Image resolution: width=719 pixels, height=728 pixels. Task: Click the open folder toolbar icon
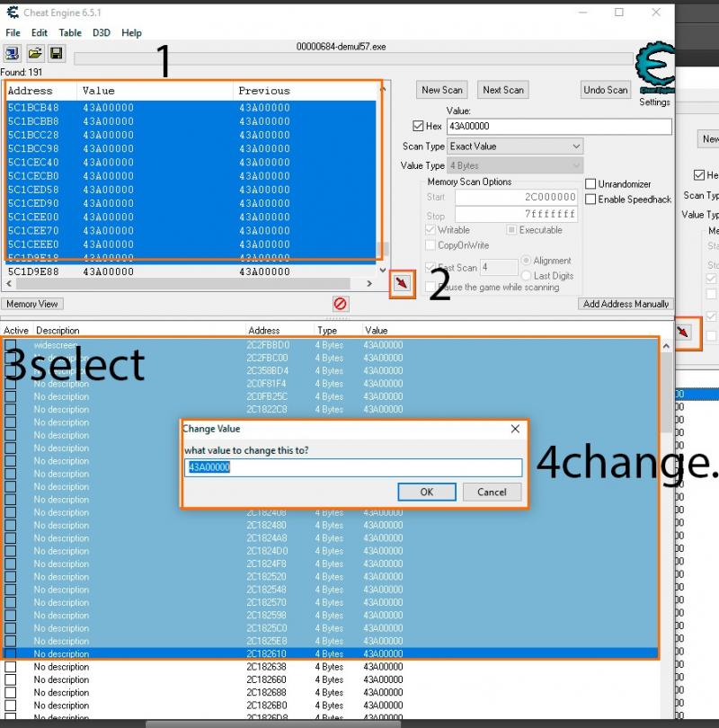[x=35, y=53]
